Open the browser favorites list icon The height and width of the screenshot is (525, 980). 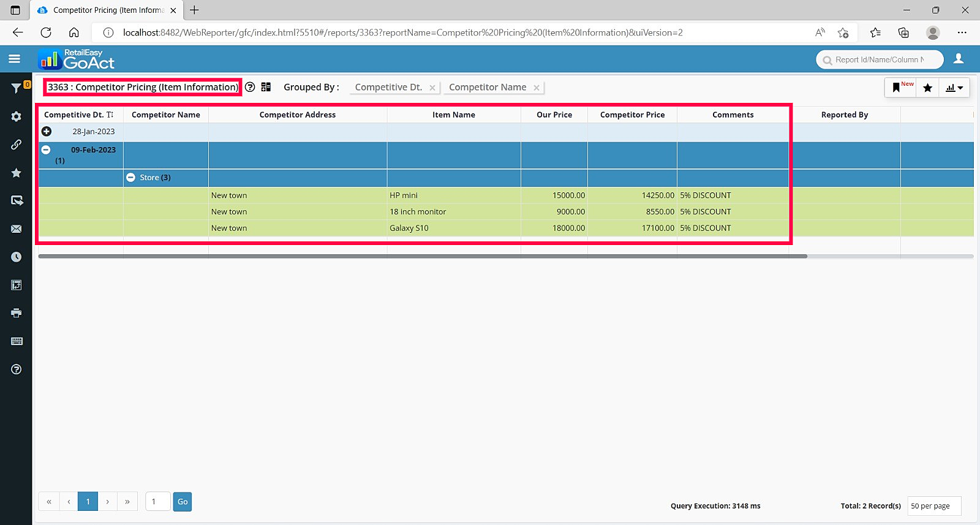[875, 32]
